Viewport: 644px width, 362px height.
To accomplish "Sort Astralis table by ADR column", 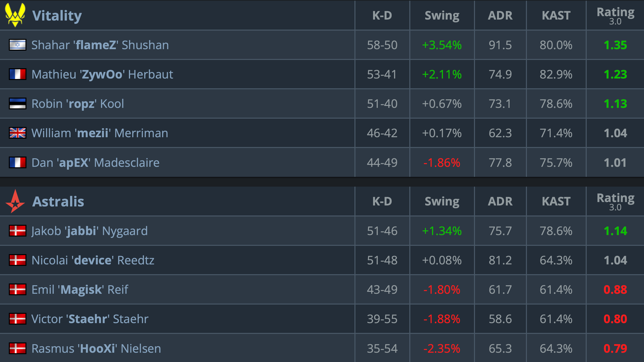I will 500,202.
